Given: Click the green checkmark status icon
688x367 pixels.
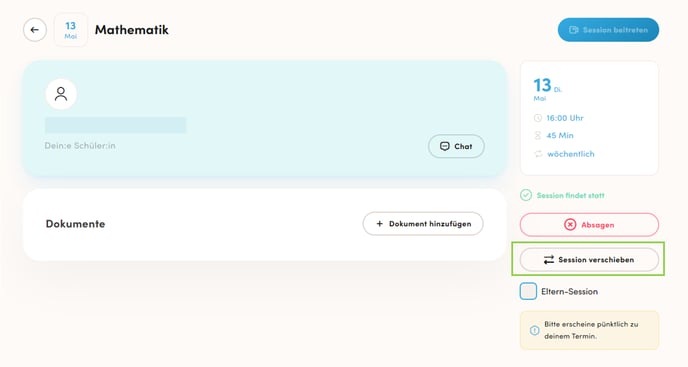Looking at the screenshot, I should pos(526,195).
